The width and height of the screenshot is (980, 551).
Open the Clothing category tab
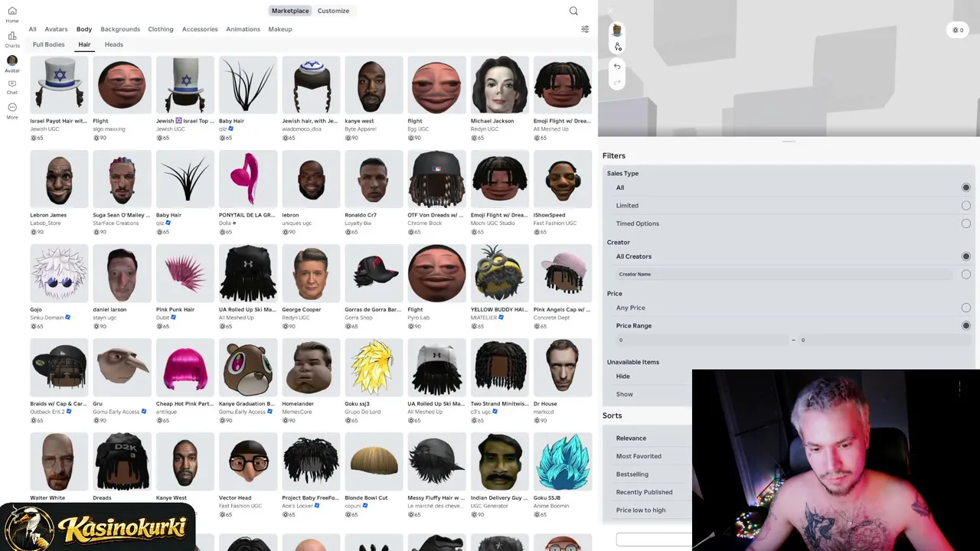click(161, 29)
